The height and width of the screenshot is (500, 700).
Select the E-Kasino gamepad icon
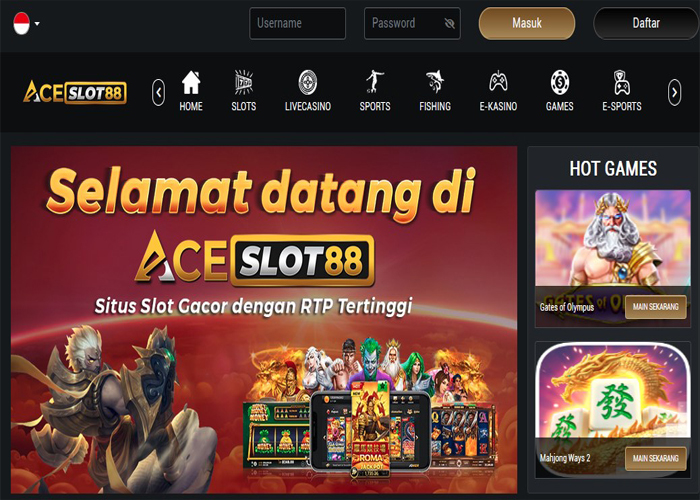click(x=498, y=82)
